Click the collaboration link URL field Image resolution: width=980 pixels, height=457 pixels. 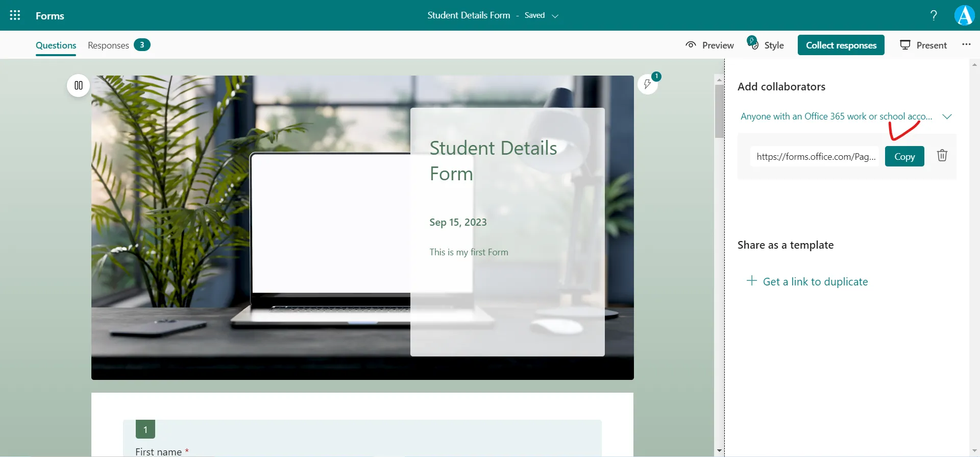(x=816, y=156)
